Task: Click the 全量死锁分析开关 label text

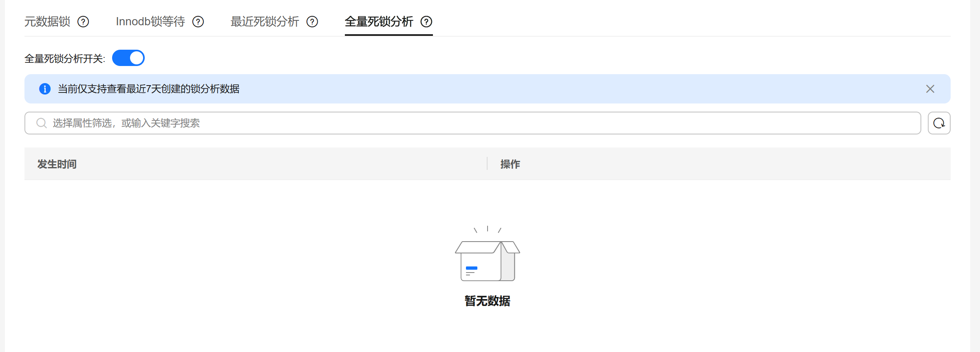Action: point(64,59)
